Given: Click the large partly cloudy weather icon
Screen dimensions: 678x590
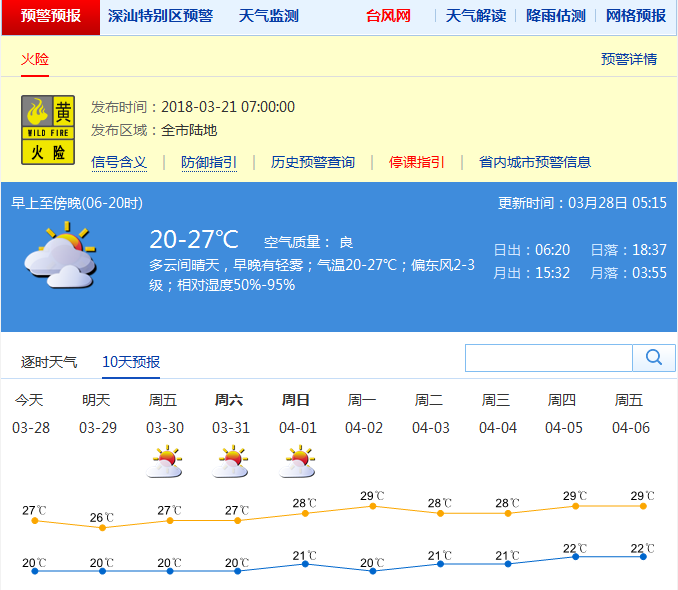Looking at the screenshot, I should [60, 256].
